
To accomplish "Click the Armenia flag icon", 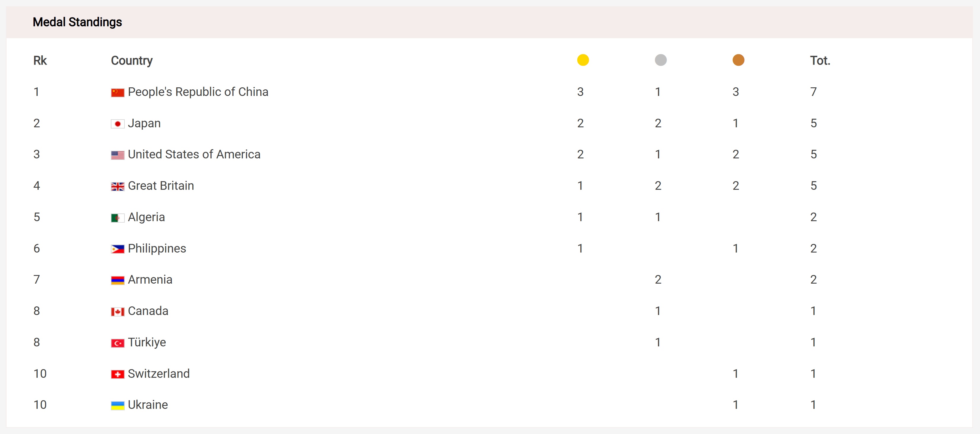I will 118,280.
